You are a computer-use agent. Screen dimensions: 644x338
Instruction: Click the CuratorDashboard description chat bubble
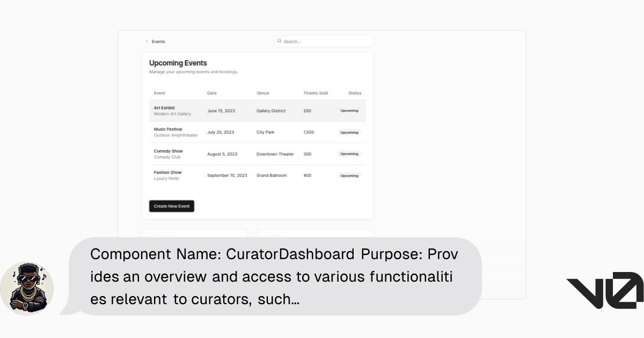pos(274,276)
